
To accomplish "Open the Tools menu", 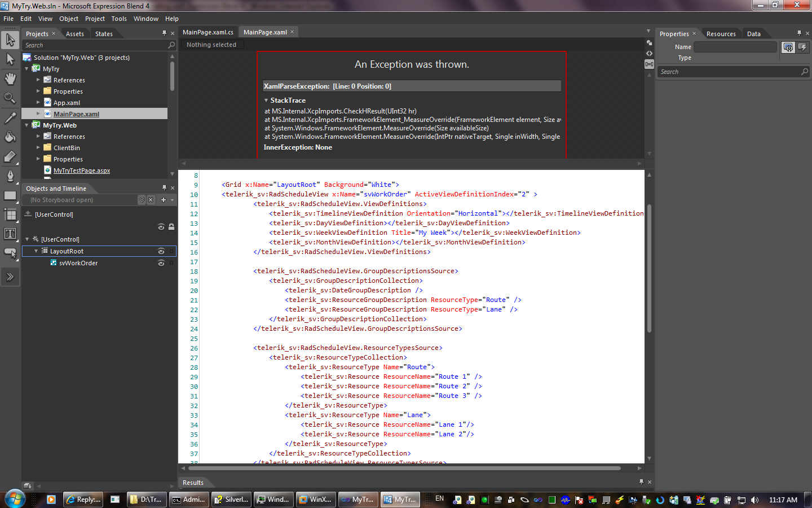I will pos(119,19).
